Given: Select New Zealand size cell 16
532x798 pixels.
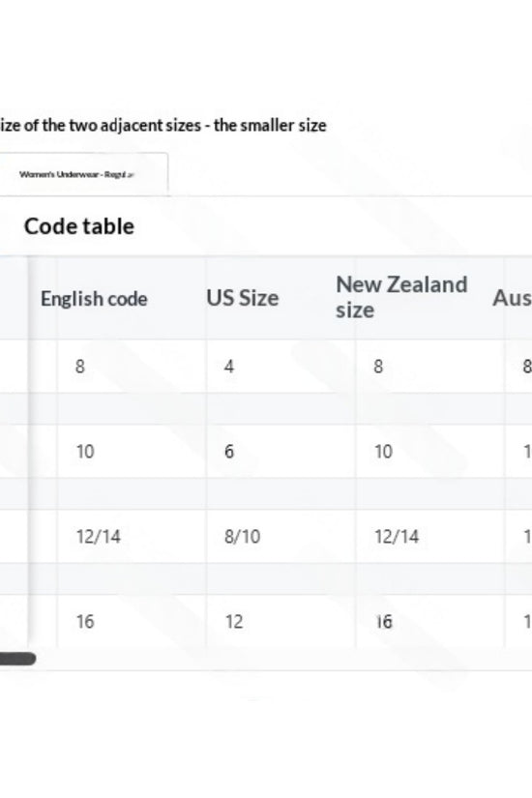Looking at the screenshot, I should (384, 621).
